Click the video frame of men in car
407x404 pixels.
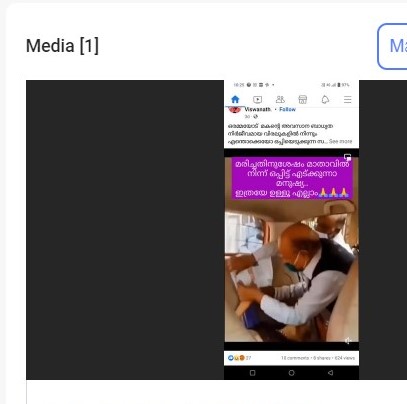pos(292,273)
